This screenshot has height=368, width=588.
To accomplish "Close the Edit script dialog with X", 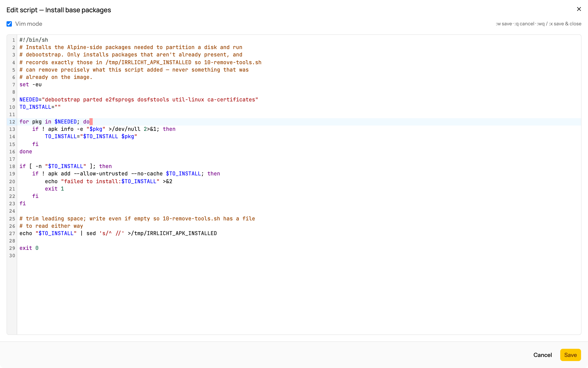I will (x=579, y=9).
